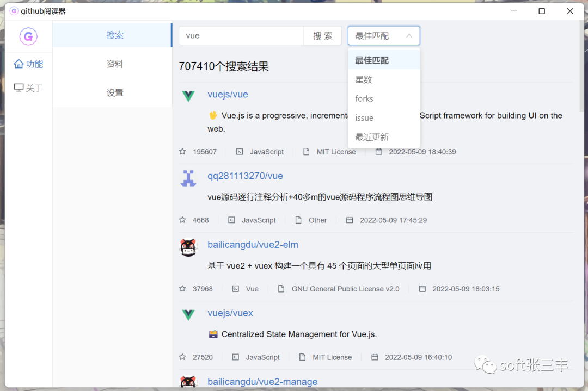Viewport: 588px width, 391px height.
Task: Click the github阅读器 title bar icon
Action: click(x=14, y=11)
